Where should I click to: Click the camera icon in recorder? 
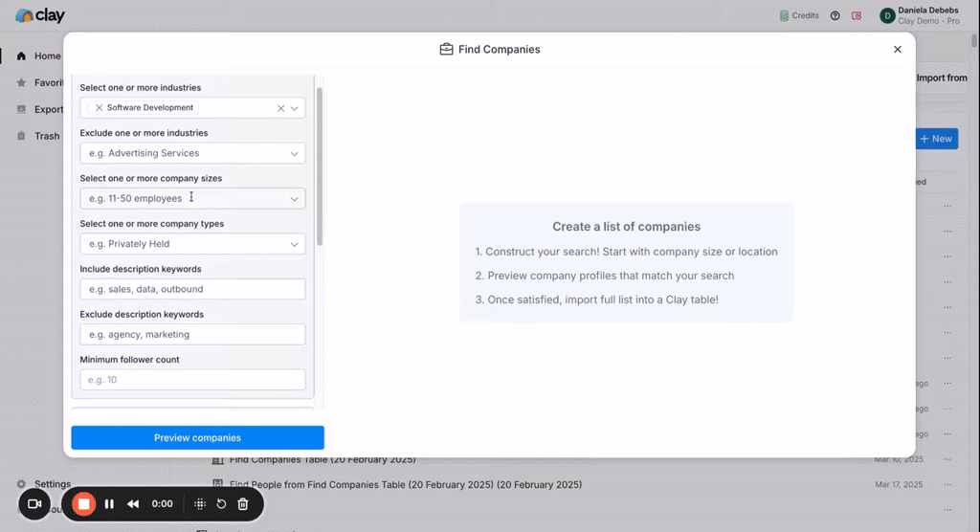click(34, 503)
